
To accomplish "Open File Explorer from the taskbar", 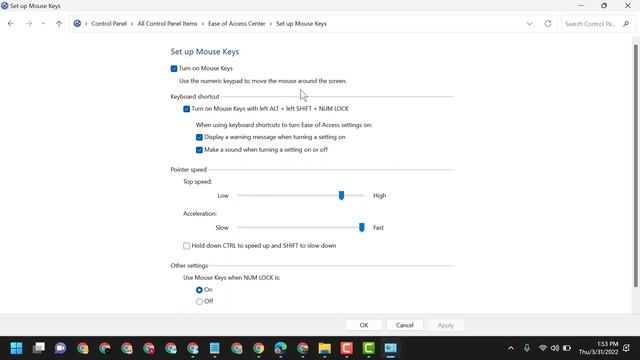I will 325,348.
